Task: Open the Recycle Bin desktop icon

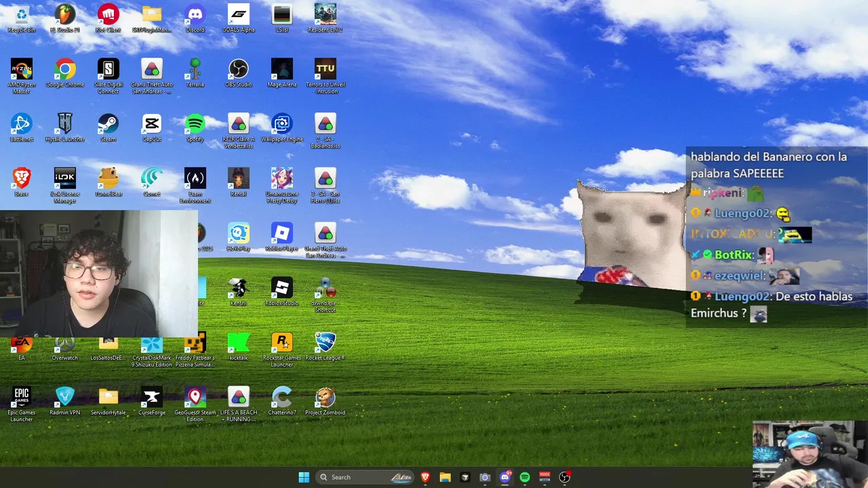Action: click(x=22, y=18)
